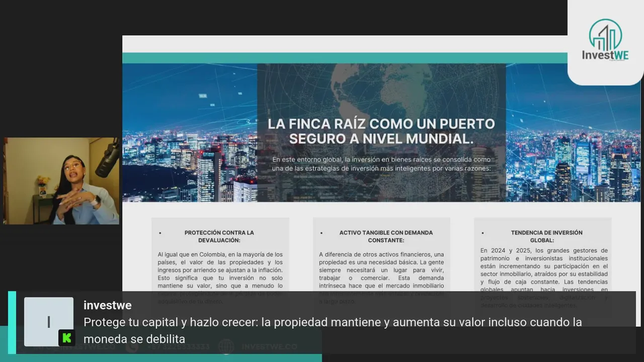Viewport: 644px width, 362px height.
Task: Click the INVESTWE.CO website text in footer
Action: click(x=269, y=347)
